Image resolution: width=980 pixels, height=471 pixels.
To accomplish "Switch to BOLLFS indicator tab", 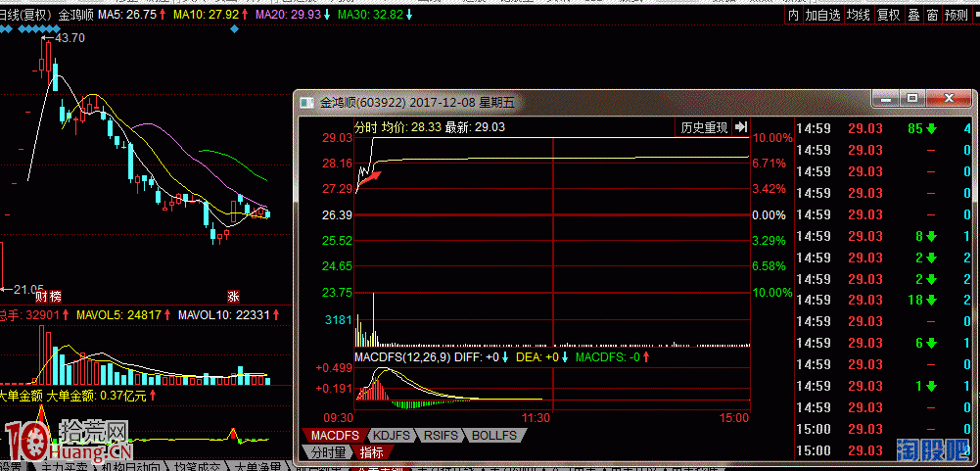I will [493, 435].
